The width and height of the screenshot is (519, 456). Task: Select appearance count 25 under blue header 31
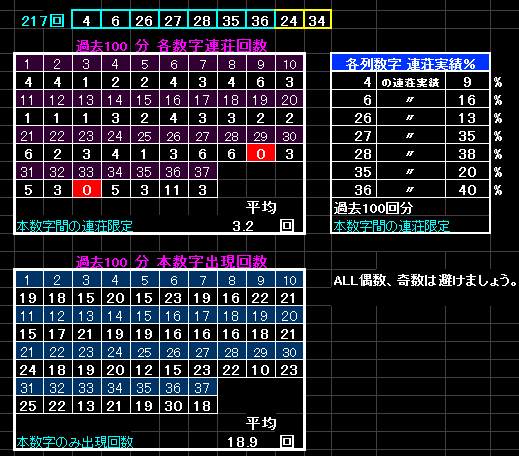(28, 406)
